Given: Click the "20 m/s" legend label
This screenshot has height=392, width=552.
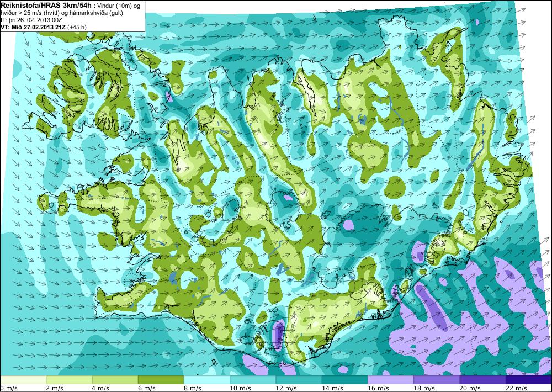Looking at the screenshot, I should (470, 388).
